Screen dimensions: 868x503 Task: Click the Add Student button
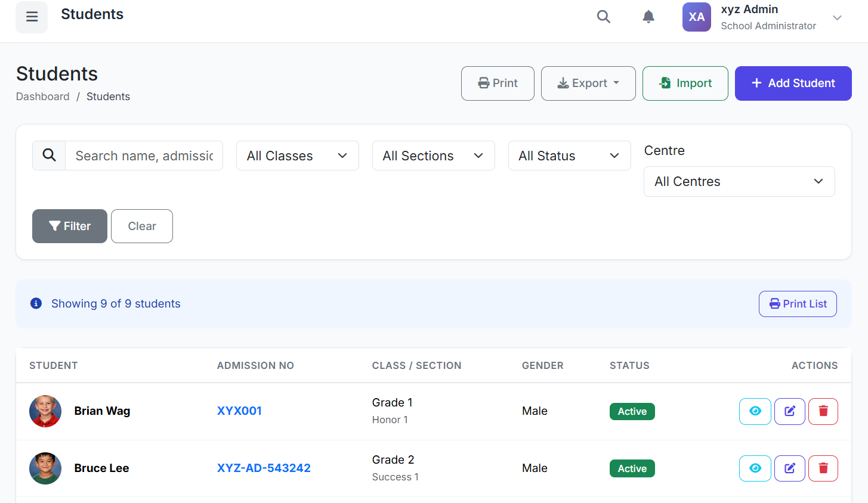[x=793, y=83]
